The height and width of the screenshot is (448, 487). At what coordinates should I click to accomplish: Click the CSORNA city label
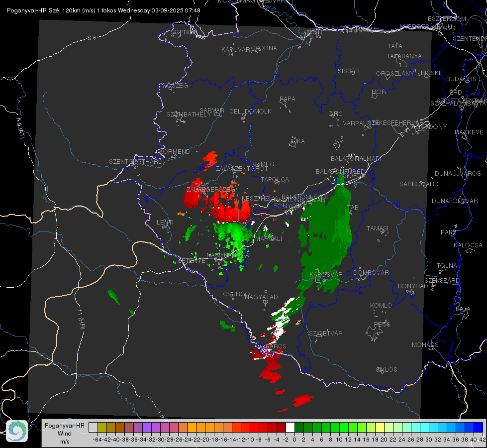[x=264, y=48]
